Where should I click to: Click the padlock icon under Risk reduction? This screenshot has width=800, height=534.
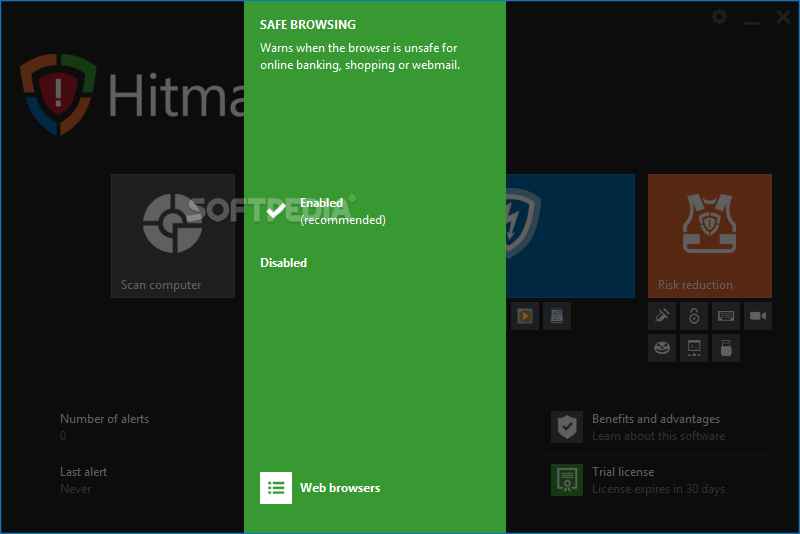694,316
